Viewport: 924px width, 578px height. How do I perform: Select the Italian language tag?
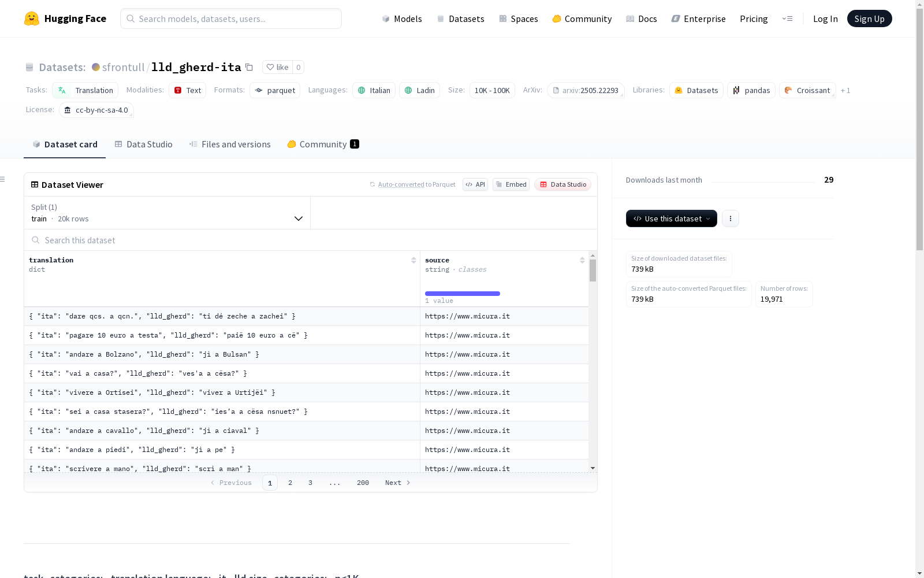coord(374,90)
